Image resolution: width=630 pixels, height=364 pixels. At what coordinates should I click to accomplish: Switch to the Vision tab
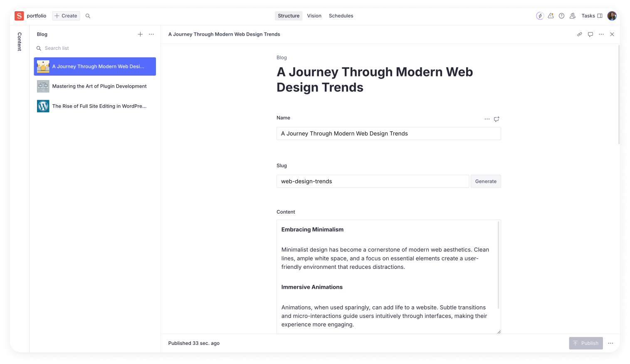[x=314, y=16]
